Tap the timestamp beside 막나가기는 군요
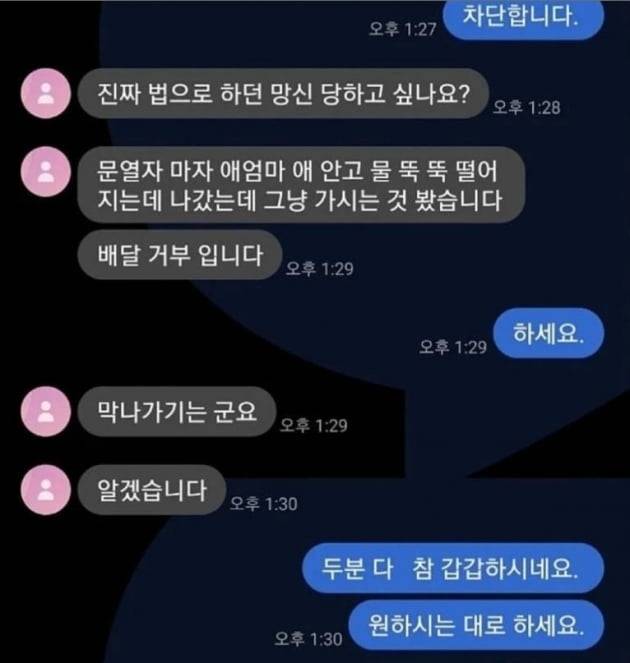 [x=314, y=425]
